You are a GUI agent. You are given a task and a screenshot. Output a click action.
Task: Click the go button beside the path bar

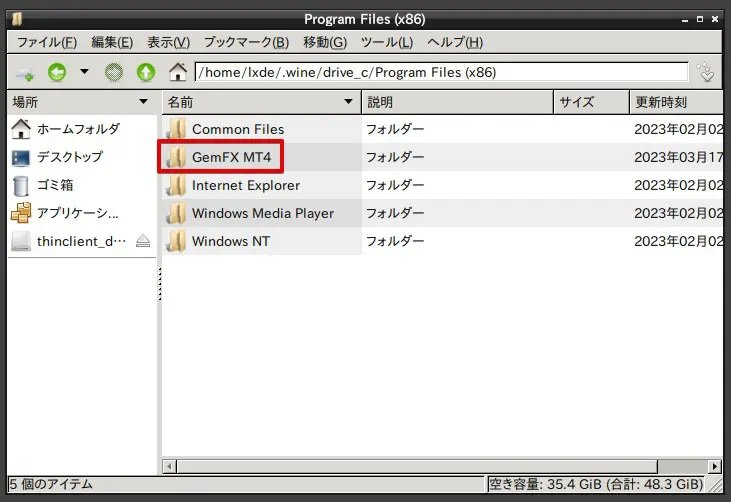[707, 72]
